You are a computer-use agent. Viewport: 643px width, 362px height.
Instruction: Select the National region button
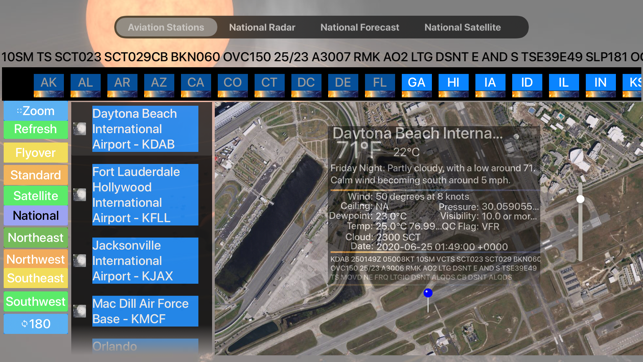(x=36, y=216)
